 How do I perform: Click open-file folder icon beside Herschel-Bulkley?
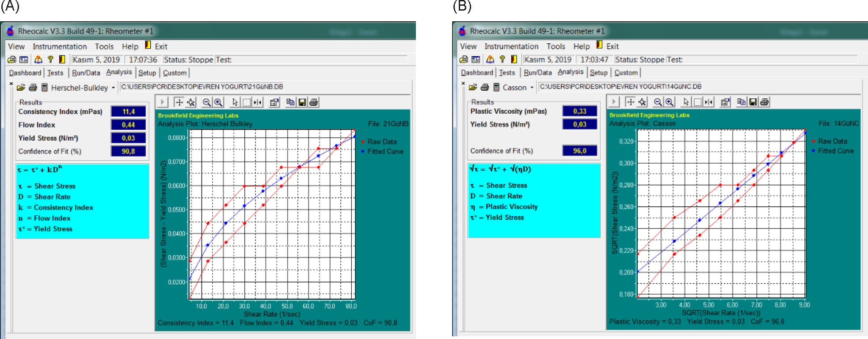[x=21, y=88]
